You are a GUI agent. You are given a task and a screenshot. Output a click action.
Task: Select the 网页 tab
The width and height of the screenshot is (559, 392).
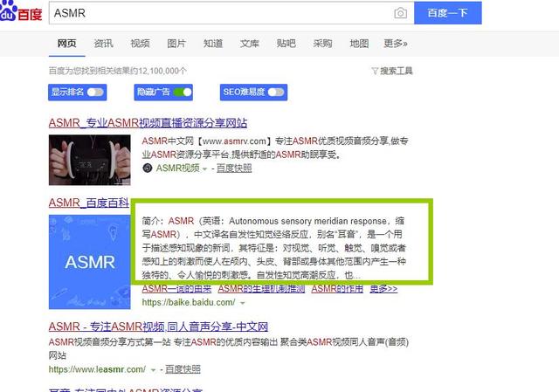(x=66, y=44)
